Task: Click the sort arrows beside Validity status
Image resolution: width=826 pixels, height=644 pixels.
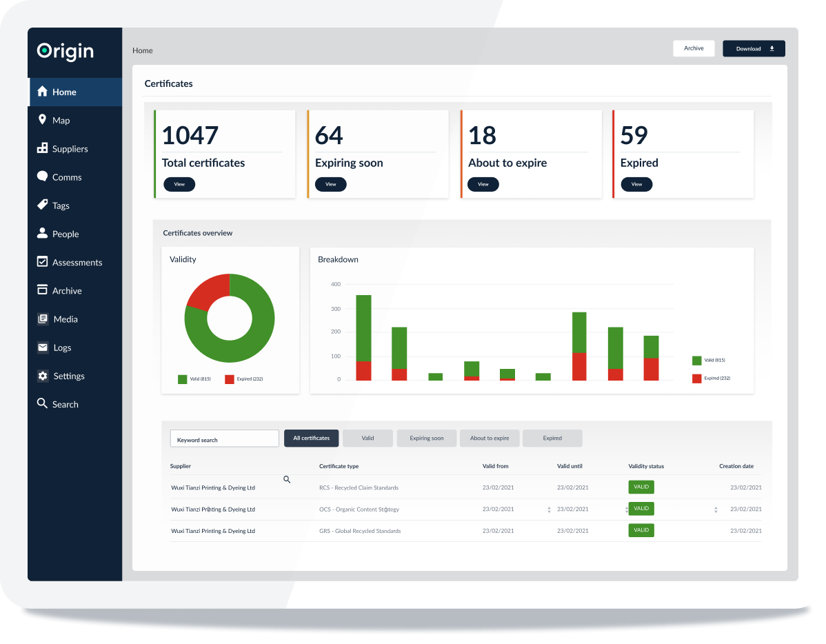Action: (625, 509)
